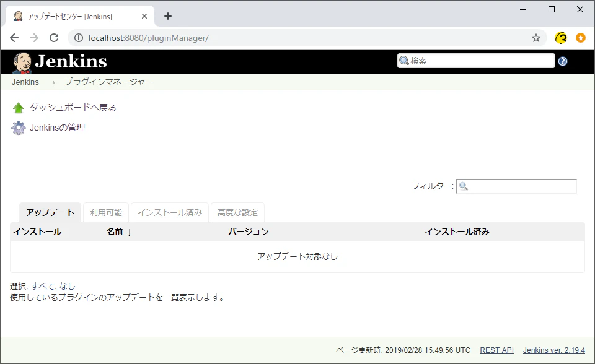Image resolution: width=595 pixels, height=364 pixels.
Task: Open the プラグインマネージャー breadcrumb
Action: click(108, 82)
